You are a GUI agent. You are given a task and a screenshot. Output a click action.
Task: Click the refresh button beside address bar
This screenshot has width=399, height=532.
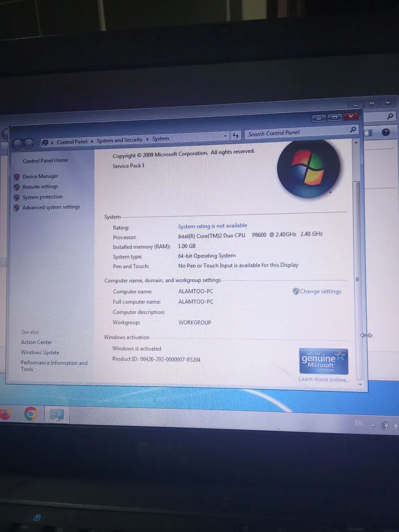pyautogui.click(x=236, y=135)
